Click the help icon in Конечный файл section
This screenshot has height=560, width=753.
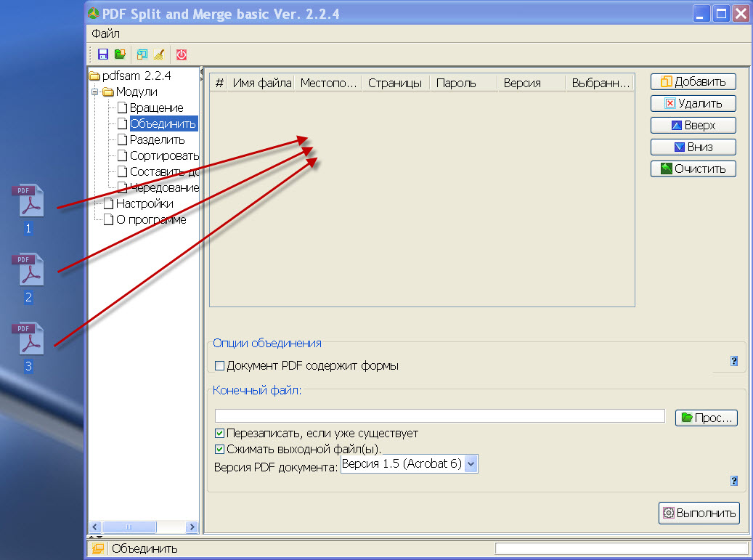click(x=734, y=480)
